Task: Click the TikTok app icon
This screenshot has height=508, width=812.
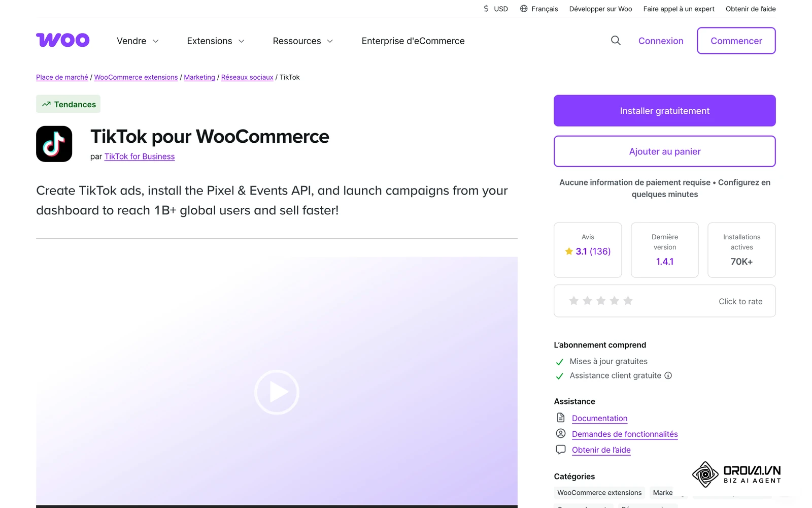Action: [x=54, y=144]
